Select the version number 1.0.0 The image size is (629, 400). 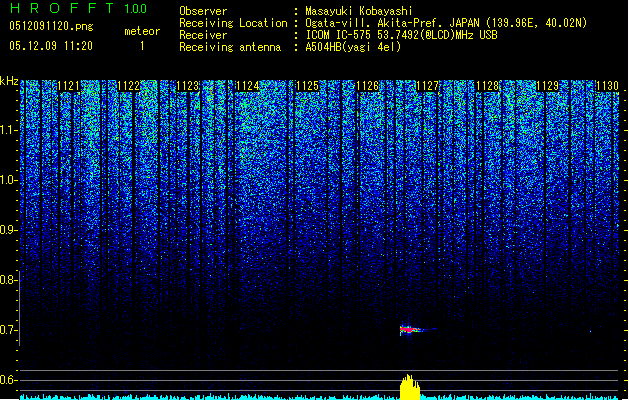(x=135, y=9)
